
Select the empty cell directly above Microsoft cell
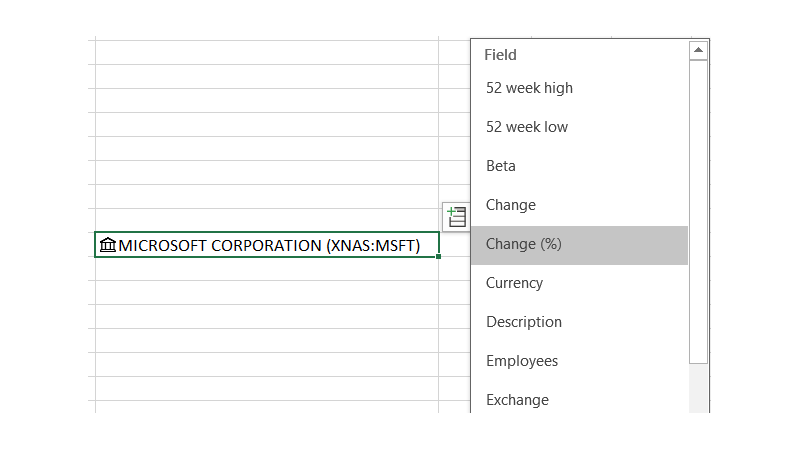pyautogui.click(x=266, y=221)
